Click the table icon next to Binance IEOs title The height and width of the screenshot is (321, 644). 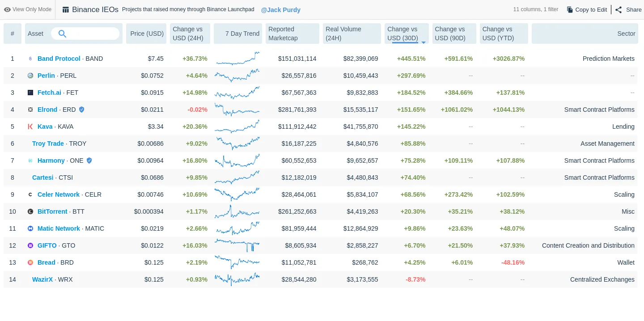click(65, 9)
